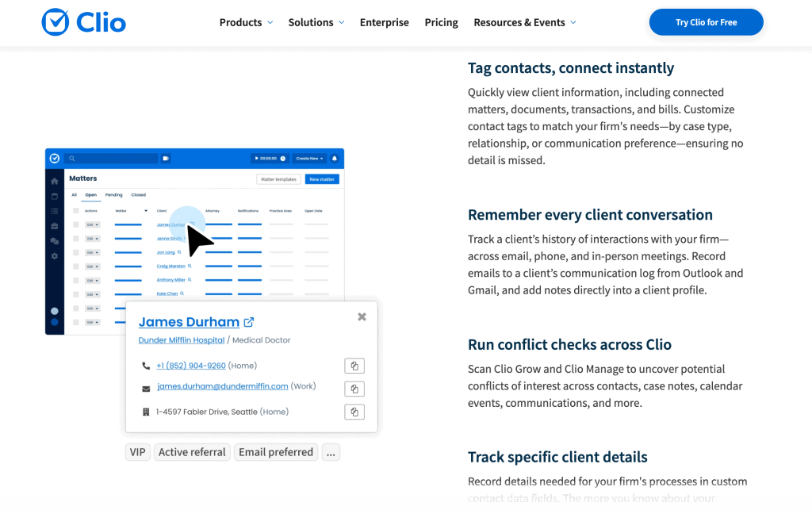Copy the phone number using its copy icon
This screenshot has height=510, width=812.
pyautogui.click(x=354, y=366)
